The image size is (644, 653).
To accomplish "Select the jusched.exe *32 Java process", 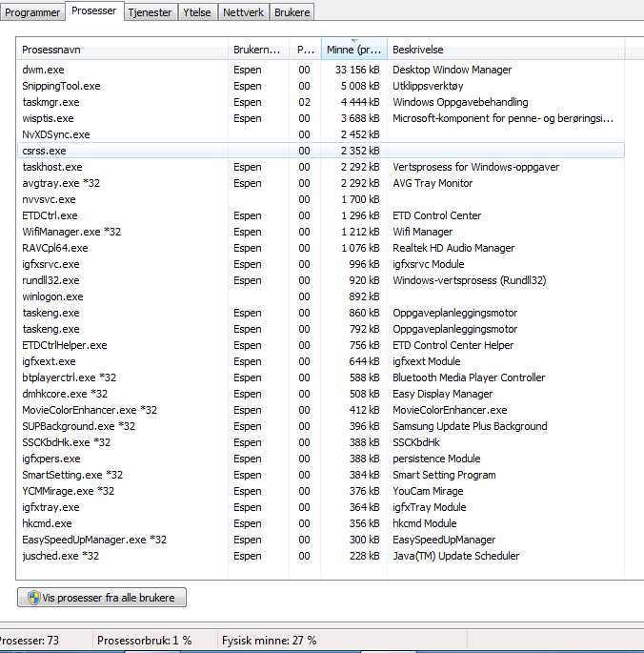I will coord(61,556).
